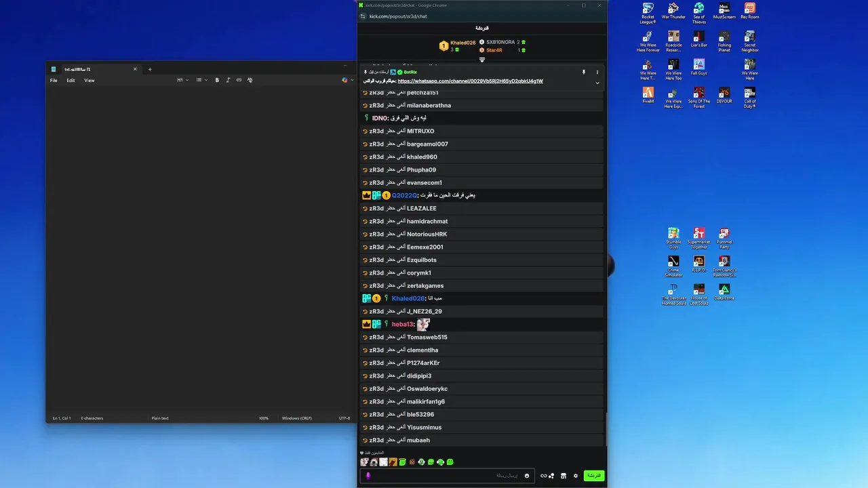868x488 pixels.
Task: Select the green smiley emote
Action: [x=450, y=462]
